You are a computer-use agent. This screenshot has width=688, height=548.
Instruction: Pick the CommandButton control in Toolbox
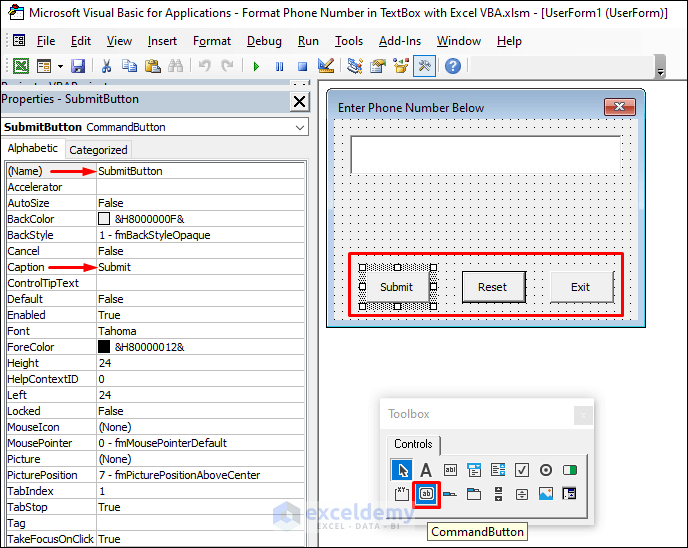[426, 494]
